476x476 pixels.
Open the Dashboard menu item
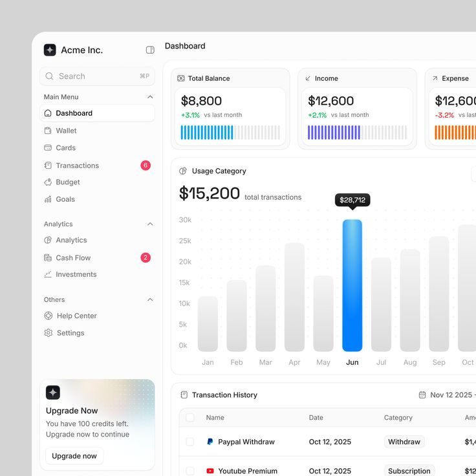coord(97,113)
